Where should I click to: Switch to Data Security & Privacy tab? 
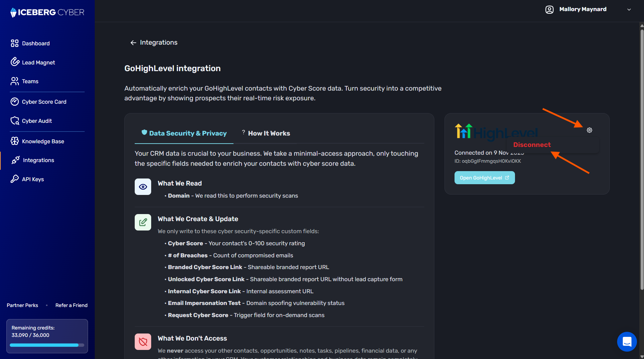point(184,133)
